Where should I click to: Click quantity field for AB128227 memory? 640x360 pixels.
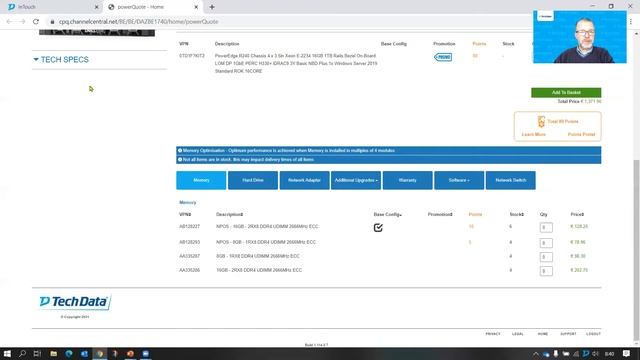[x=546, y=227]
